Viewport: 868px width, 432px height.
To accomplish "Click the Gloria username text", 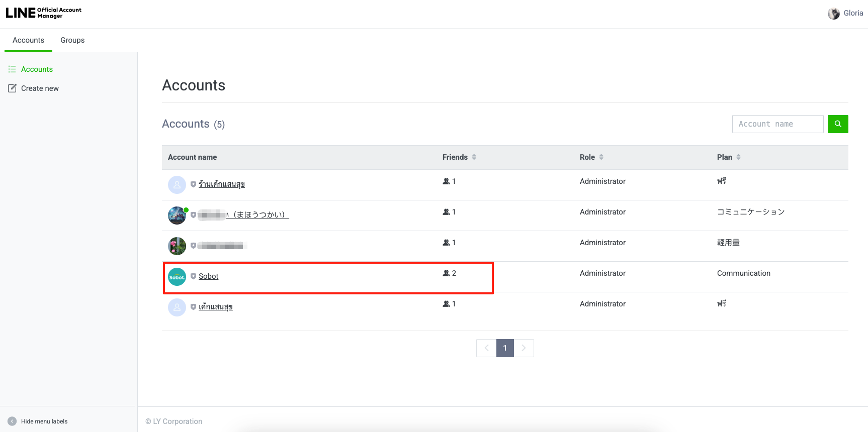I will (853, 13).
